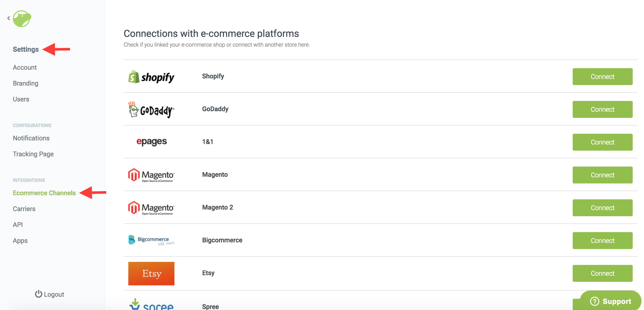
Task: Click the Magento 2 platform name
Action: point(218,207)
